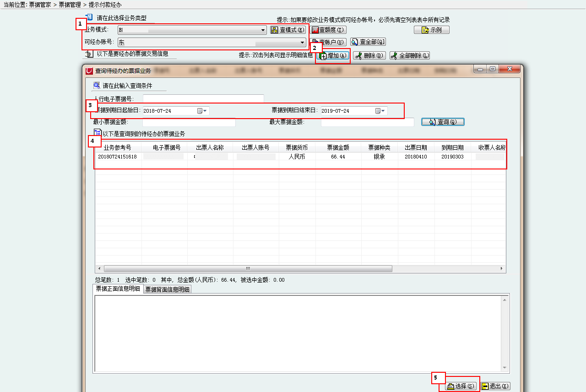
Task: Select the row with reference 20180724151618
Action: tap(117, 157)
